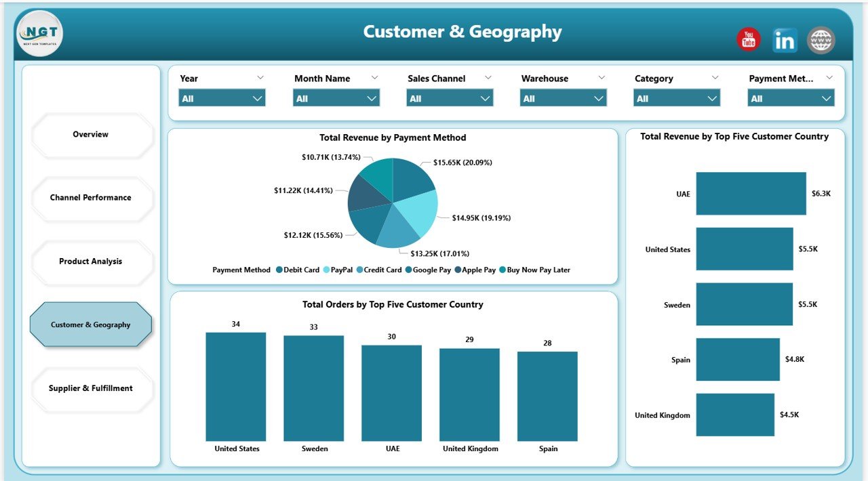Click the $4.5K revenue label
The image size is (868, 481).
click(x=789, y=415)
